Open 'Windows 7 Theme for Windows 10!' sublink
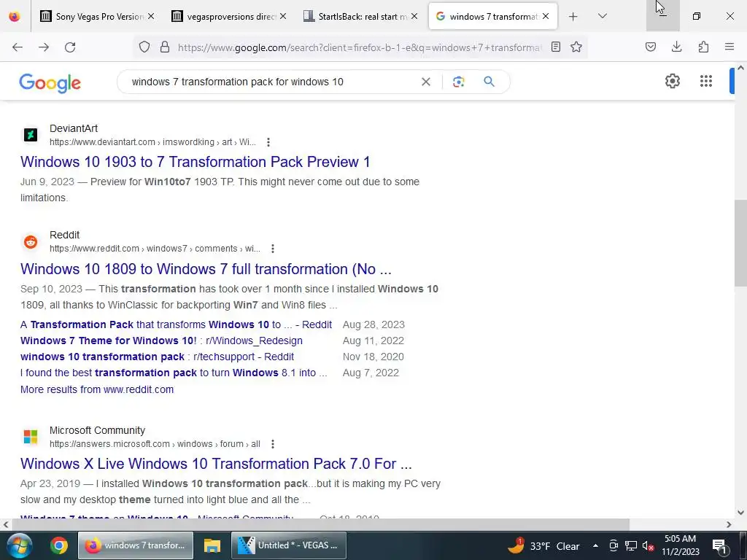 [161, 341]
